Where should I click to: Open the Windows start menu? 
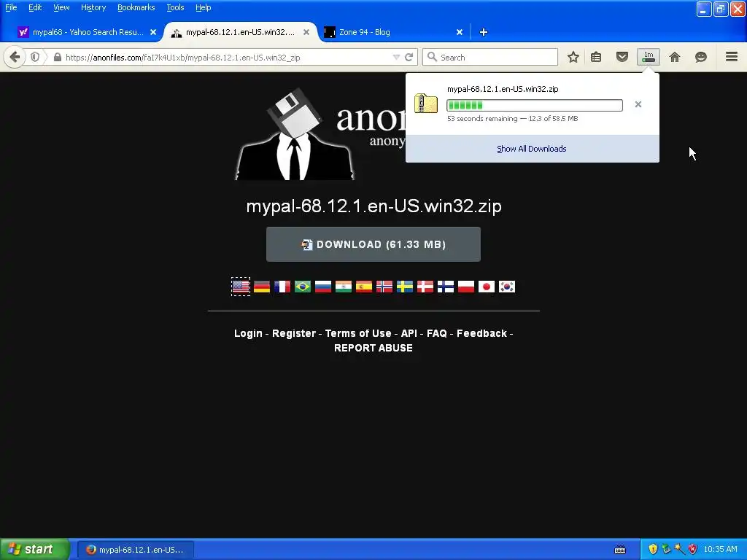pos(34,549)
